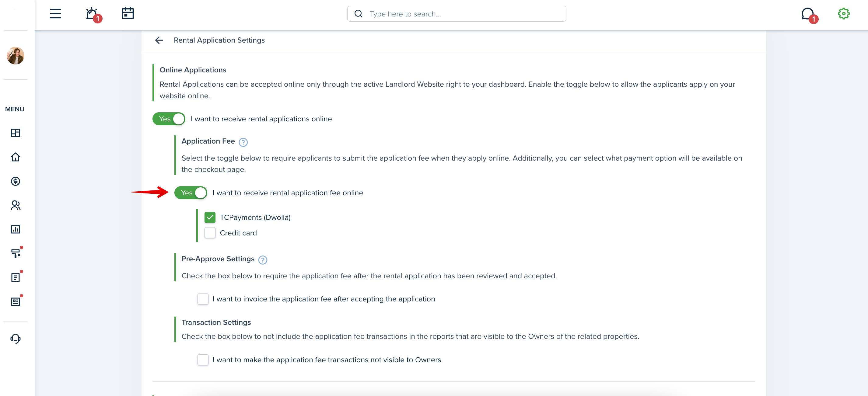868x396 pixels.
Task: Focus the search input field
Action: pyautogui.click(x=457, y=14)
